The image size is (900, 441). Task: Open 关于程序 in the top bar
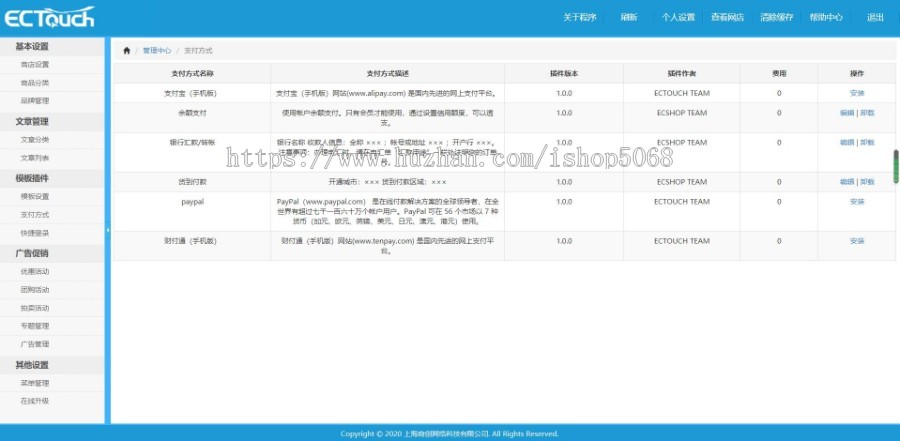(x=579, y=17)
